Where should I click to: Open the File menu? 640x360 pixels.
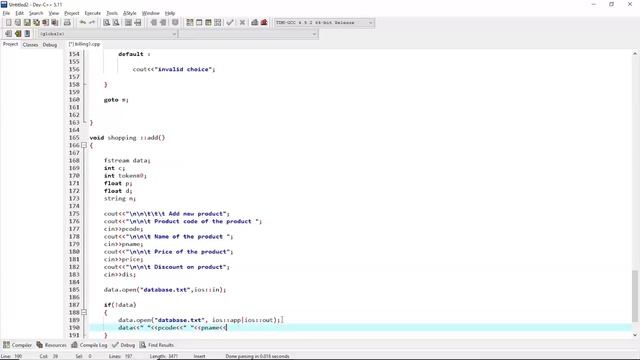point(6,13)
